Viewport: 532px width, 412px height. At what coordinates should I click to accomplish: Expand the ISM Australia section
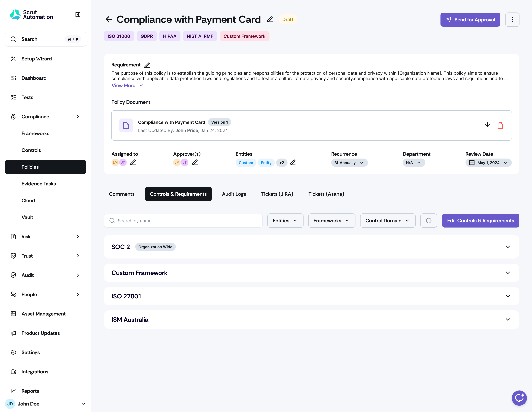508,320
